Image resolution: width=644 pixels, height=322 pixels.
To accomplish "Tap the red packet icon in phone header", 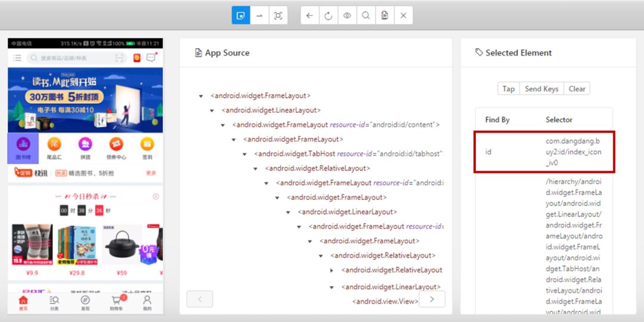I will (137, 58).
